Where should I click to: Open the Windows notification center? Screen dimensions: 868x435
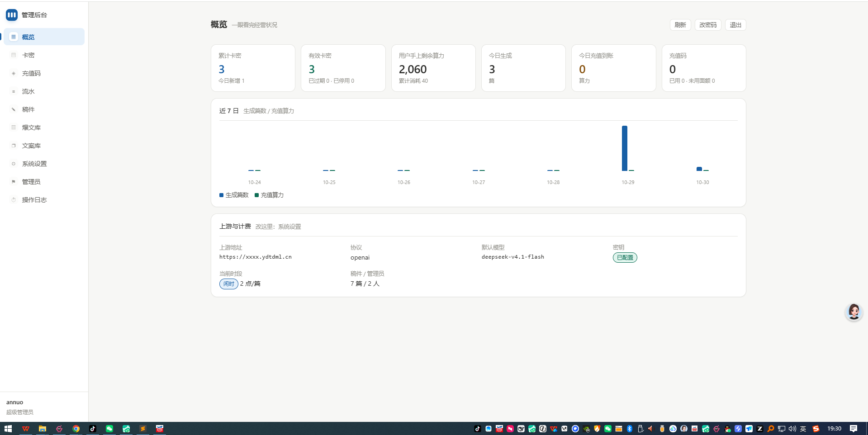pyautogui.click(x=854, y=429)
